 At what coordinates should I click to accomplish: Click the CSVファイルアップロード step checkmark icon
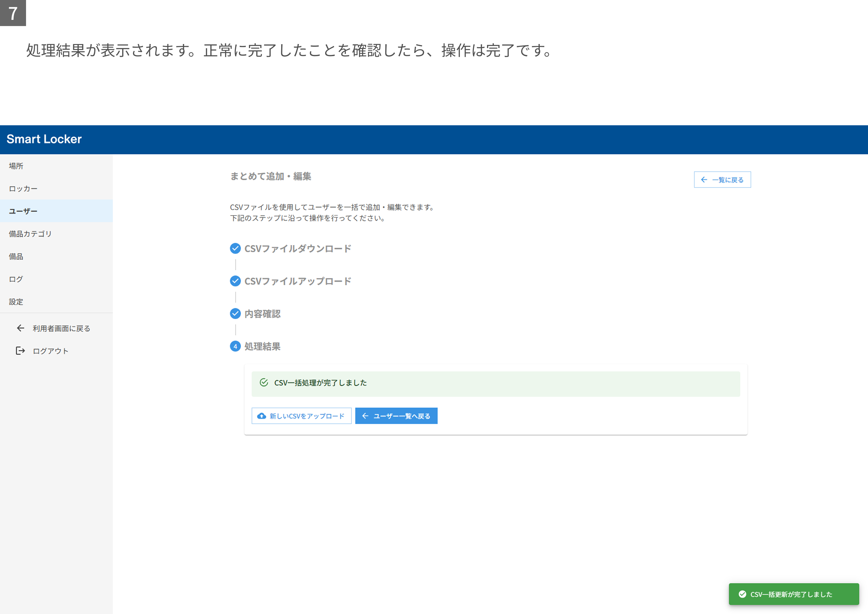pos(235,281)
